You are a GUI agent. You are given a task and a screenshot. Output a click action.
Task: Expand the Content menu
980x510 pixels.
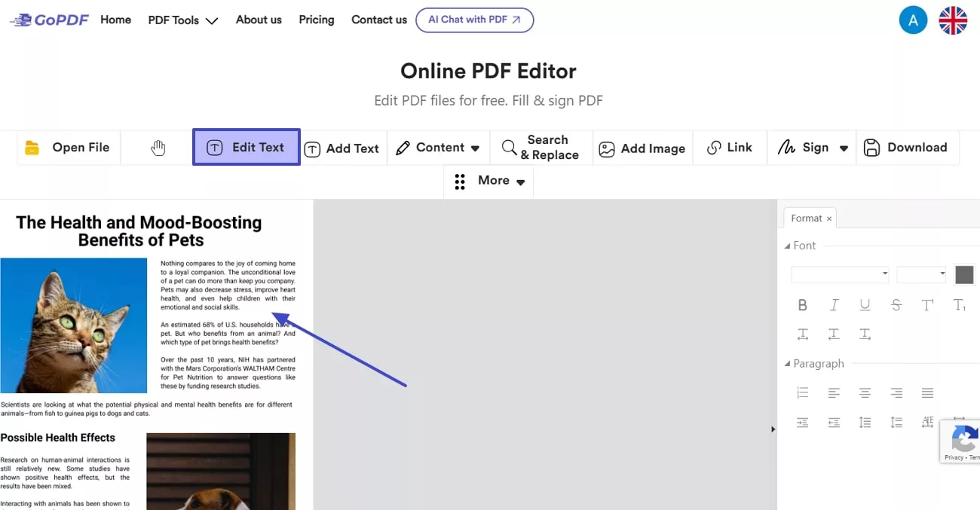pyautogui.click(x=438, y=147)
